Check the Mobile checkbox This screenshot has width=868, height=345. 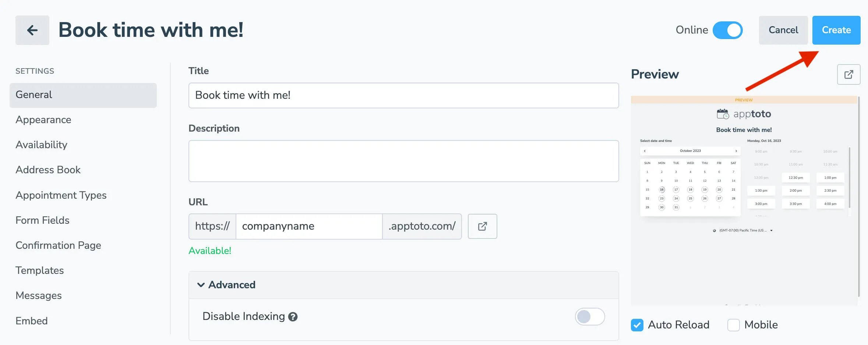point(734,325)
